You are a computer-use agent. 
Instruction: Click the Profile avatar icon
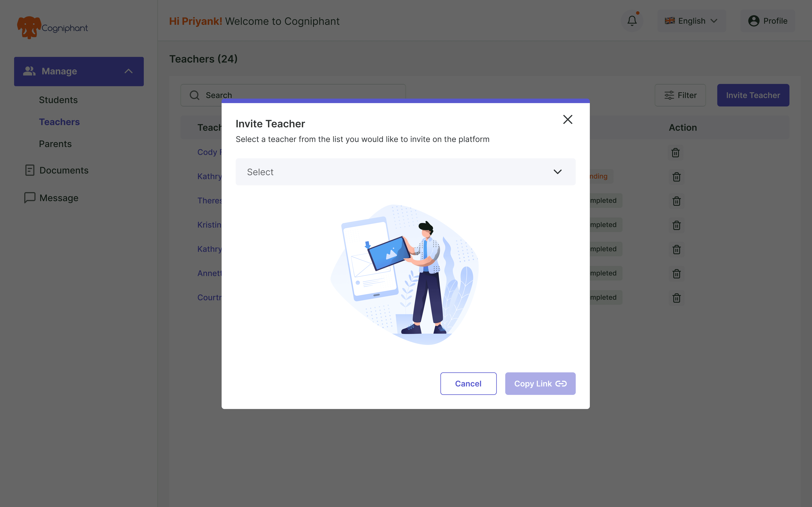click(x=754, y=21)
